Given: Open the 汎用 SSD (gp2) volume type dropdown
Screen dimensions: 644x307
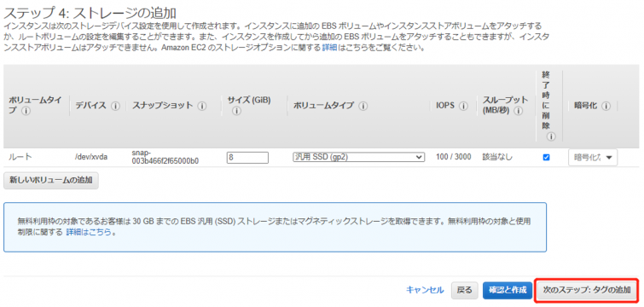Looking at the screenshot, I should click(x=358, y=157).
